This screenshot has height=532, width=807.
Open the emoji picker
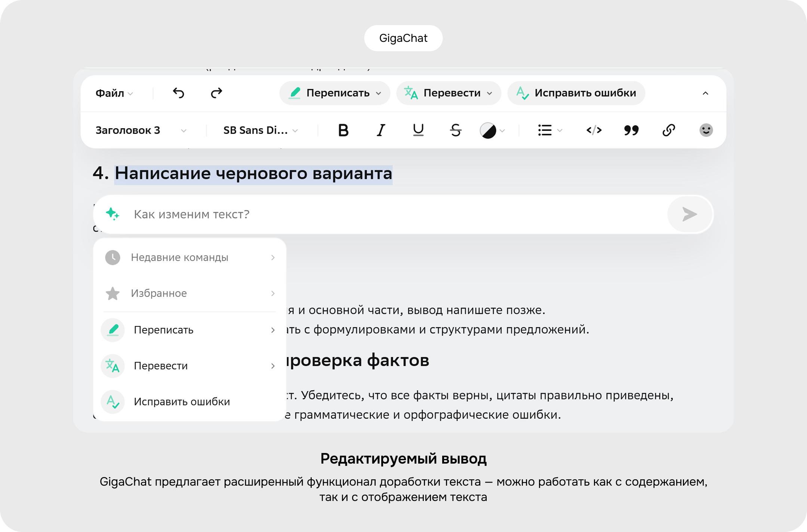click(705, 130)
